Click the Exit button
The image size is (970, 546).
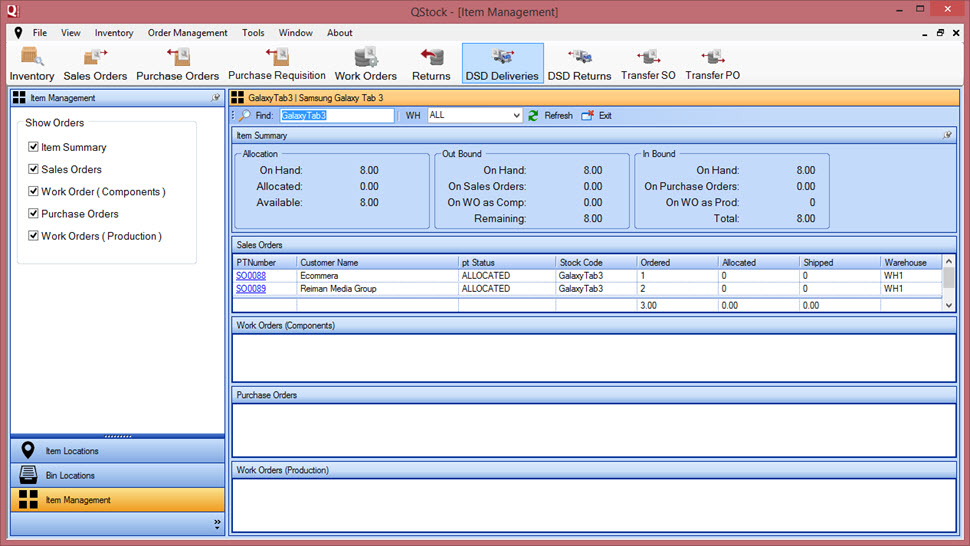pos(597,116)
